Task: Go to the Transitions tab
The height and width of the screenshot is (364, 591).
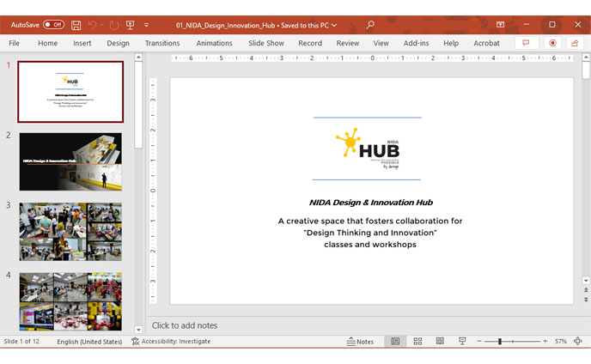Action: click(162, 43)
